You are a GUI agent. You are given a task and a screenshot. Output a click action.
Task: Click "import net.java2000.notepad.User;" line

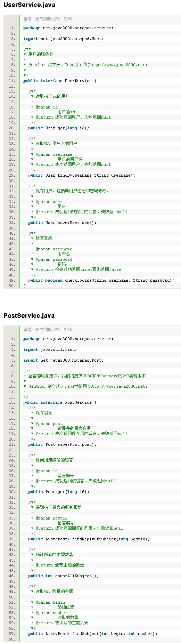click(x=63, y=39)
